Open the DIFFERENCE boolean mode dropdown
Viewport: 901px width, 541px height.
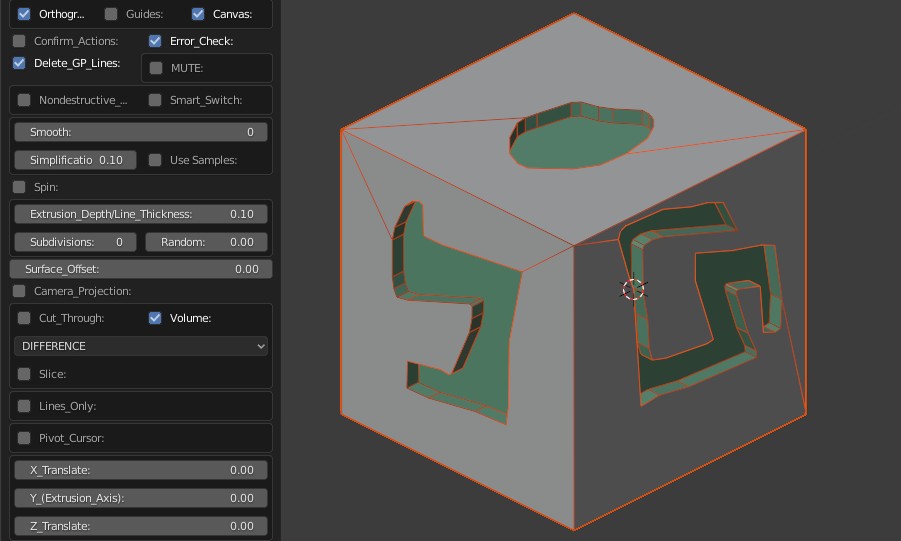[x=141, y=346]
